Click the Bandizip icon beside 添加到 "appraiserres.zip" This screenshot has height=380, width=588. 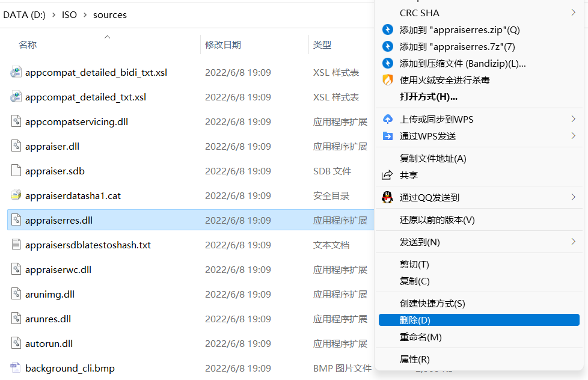tap(388, 29)
